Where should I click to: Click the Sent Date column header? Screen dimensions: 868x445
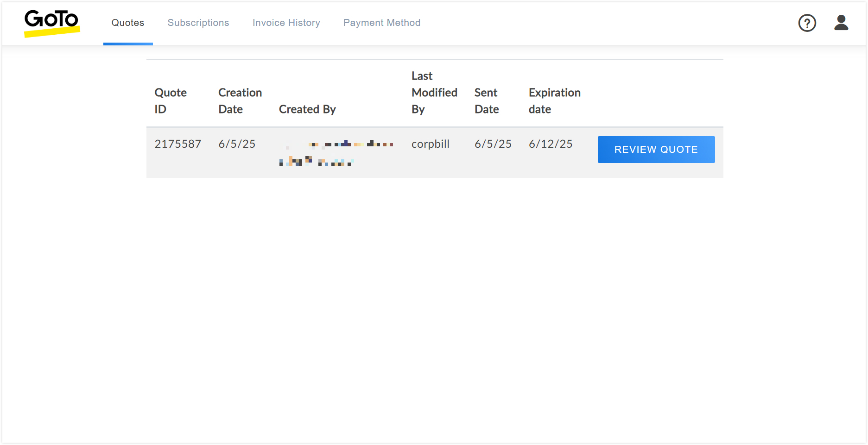pos(486,101)
